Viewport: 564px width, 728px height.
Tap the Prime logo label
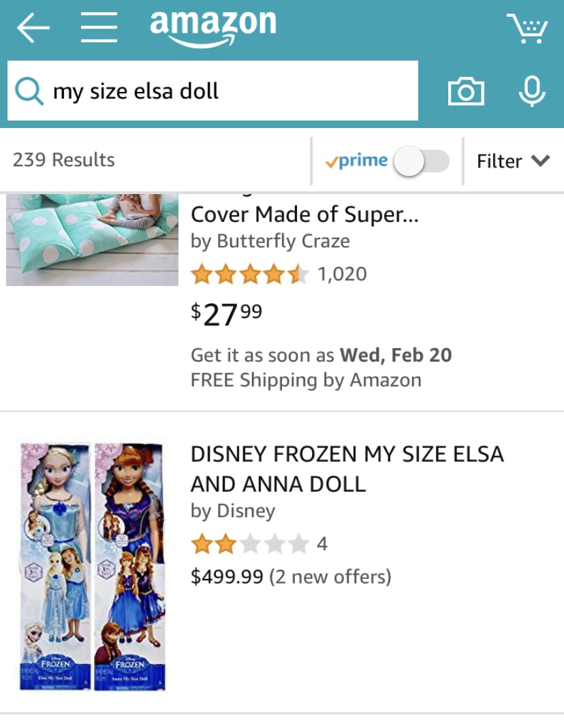(x=356, y=161)
